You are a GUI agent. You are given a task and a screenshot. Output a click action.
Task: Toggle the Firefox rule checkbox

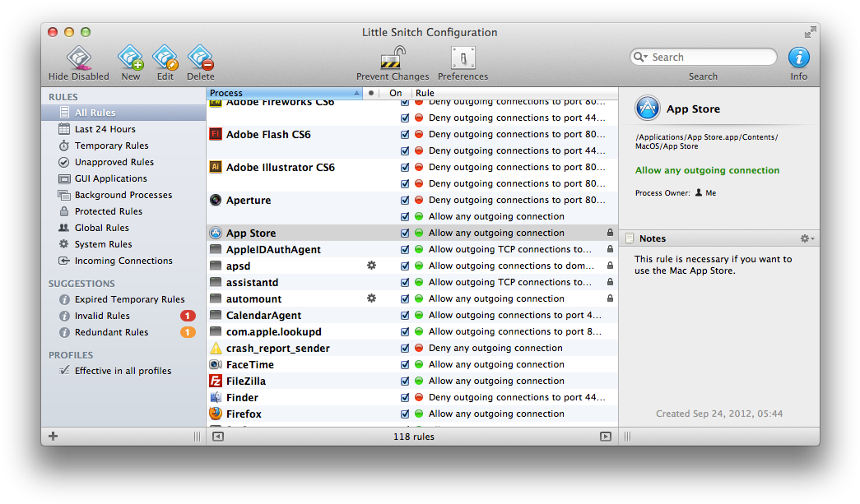(x=404, y=414)
